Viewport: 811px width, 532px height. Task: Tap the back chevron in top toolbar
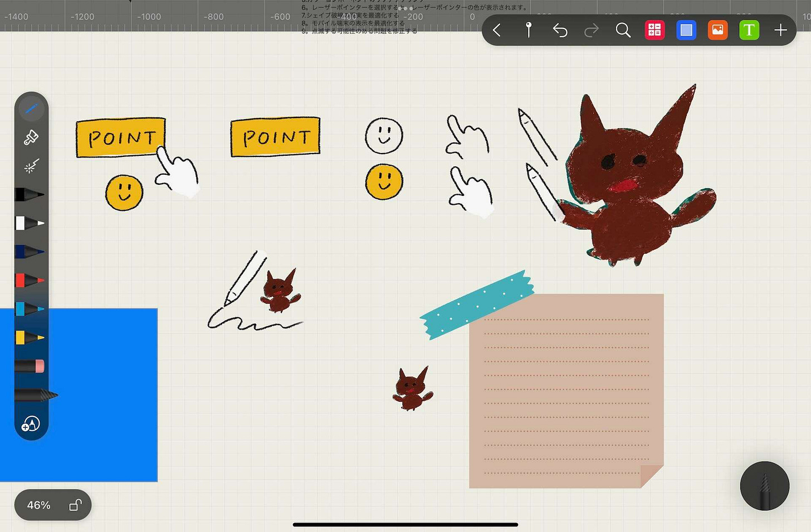(x=497, y=30)
